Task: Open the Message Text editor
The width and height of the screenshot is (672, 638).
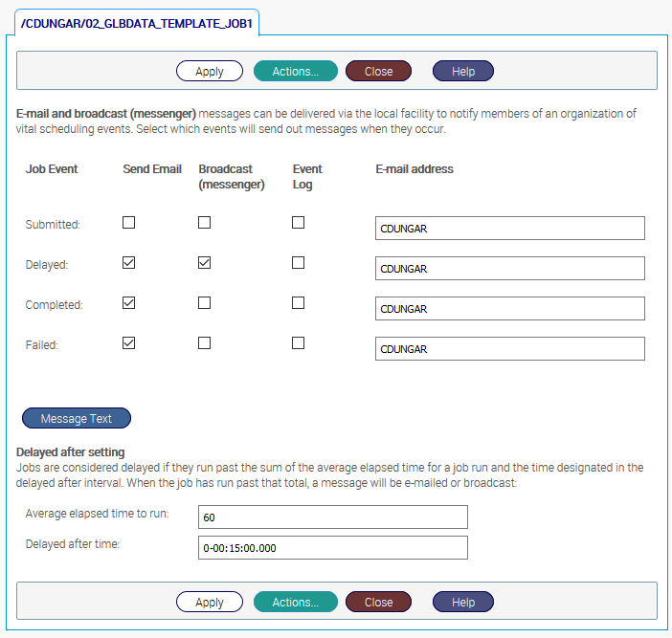Action: [77, 418]
